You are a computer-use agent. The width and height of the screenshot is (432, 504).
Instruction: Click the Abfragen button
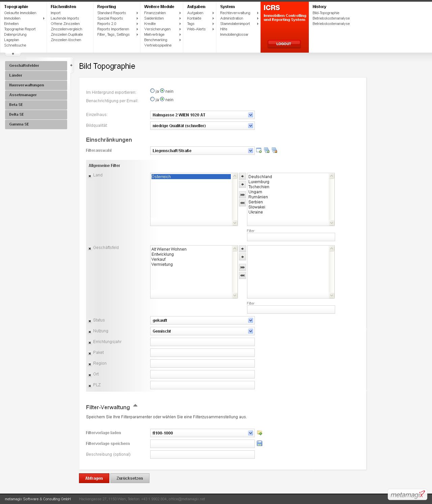click(x=94, y=478)
